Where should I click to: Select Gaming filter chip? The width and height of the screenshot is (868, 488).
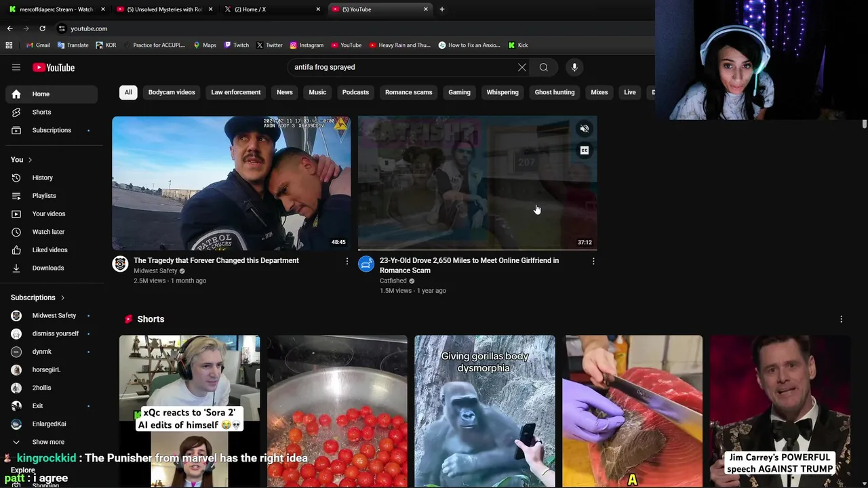[459, 92]
